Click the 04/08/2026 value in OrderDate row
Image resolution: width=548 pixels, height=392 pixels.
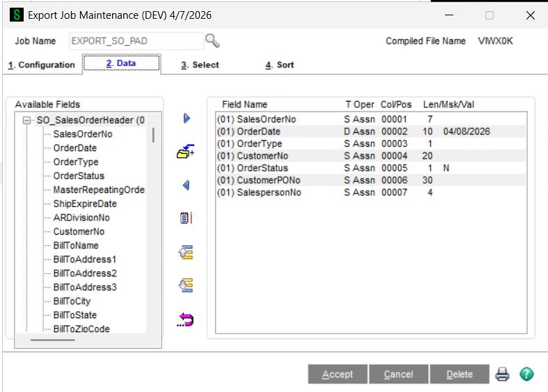pyautogui.click(x=467, y=132)
